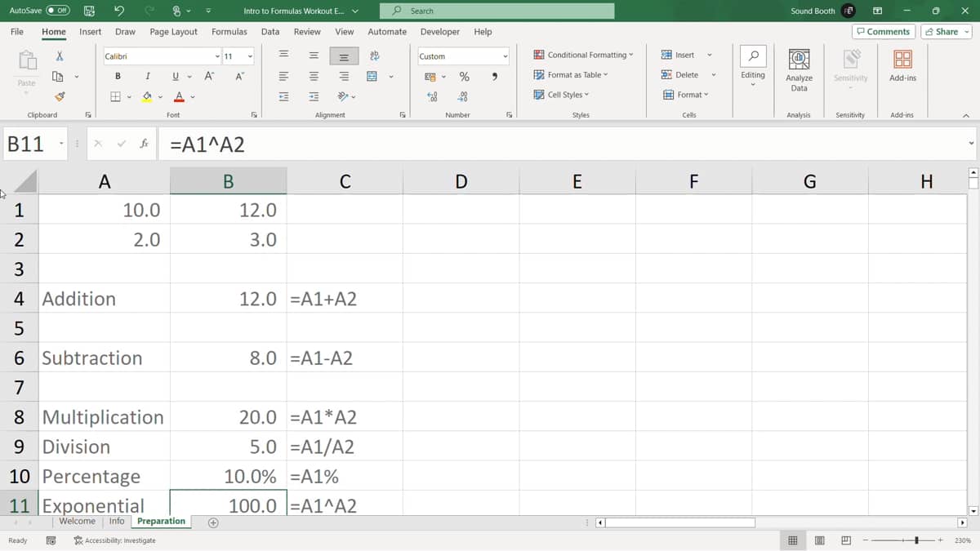Apply Percent Style format
The height and width of the screenshot is (551, 980).
point(464,77)
